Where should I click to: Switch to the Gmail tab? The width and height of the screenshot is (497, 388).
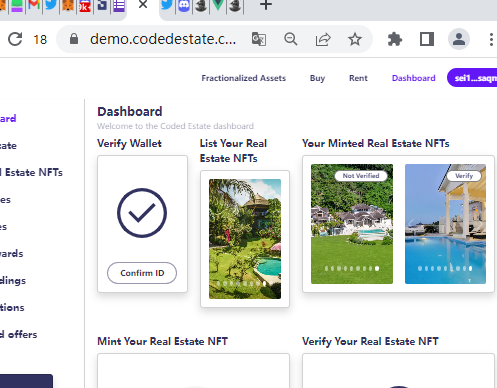coord(34,5)
